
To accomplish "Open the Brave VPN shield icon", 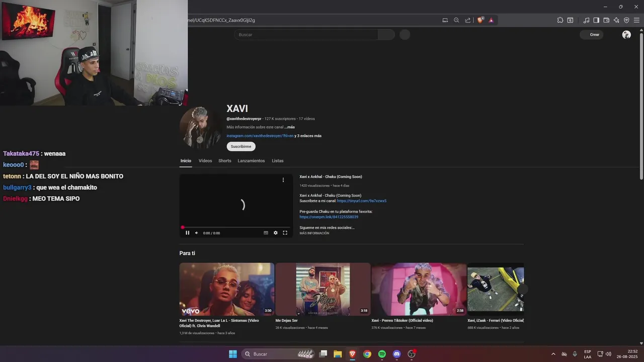I will click(626, 20).
